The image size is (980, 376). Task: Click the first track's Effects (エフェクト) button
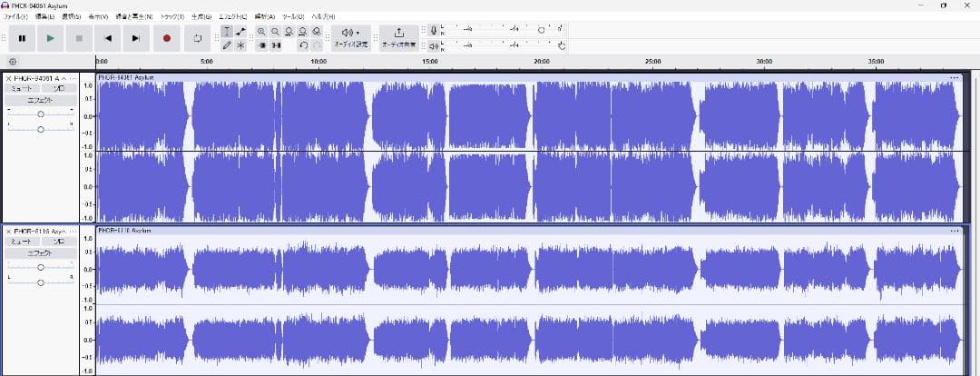click(x=40, y=100)
